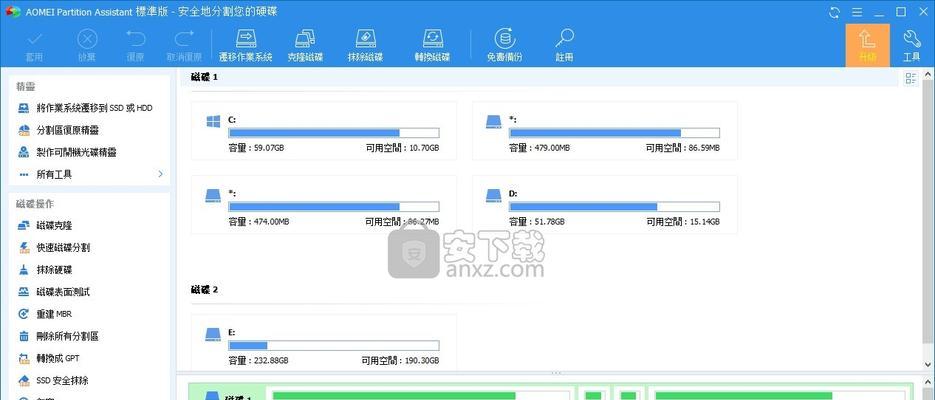Click the C: drive usage bar
This screenshot has width=935, height=400.
point(334,133)
